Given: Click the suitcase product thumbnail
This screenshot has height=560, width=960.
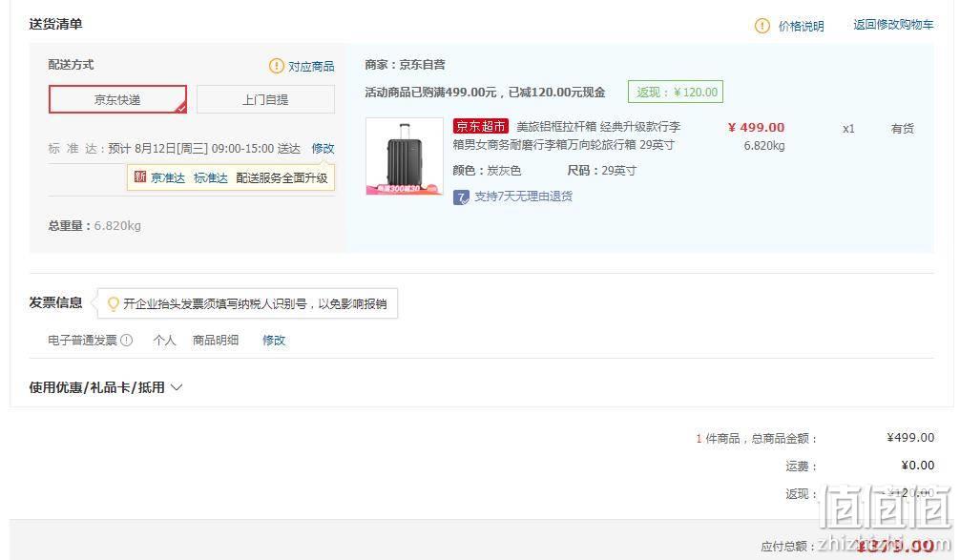Looking at the screenshot, I should tap(404, 156).
